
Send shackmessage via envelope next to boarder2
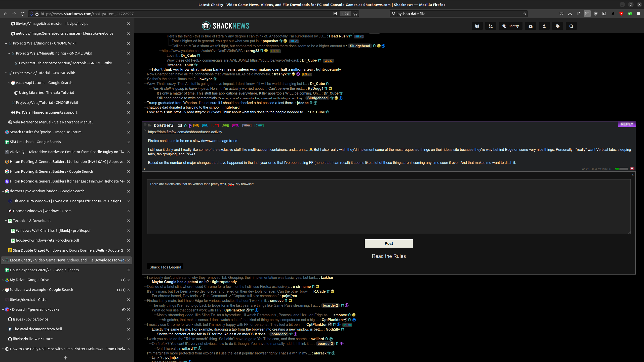pyautogui.click(x=180, y=125)
